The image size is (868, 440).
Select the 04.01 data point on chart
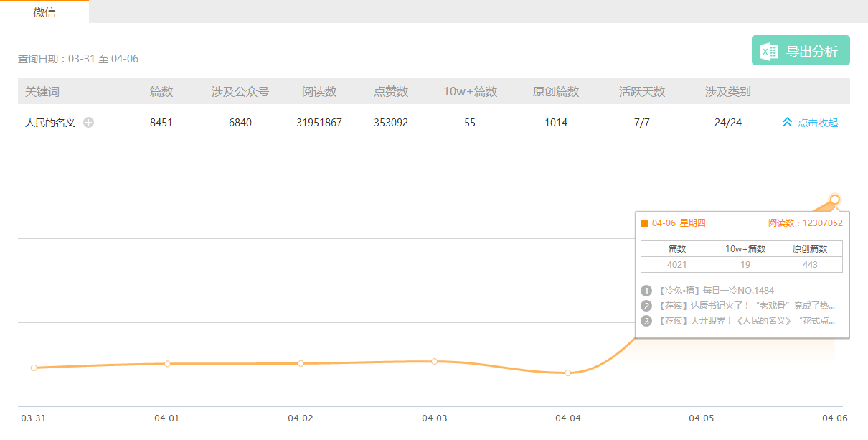pos(167,363)
